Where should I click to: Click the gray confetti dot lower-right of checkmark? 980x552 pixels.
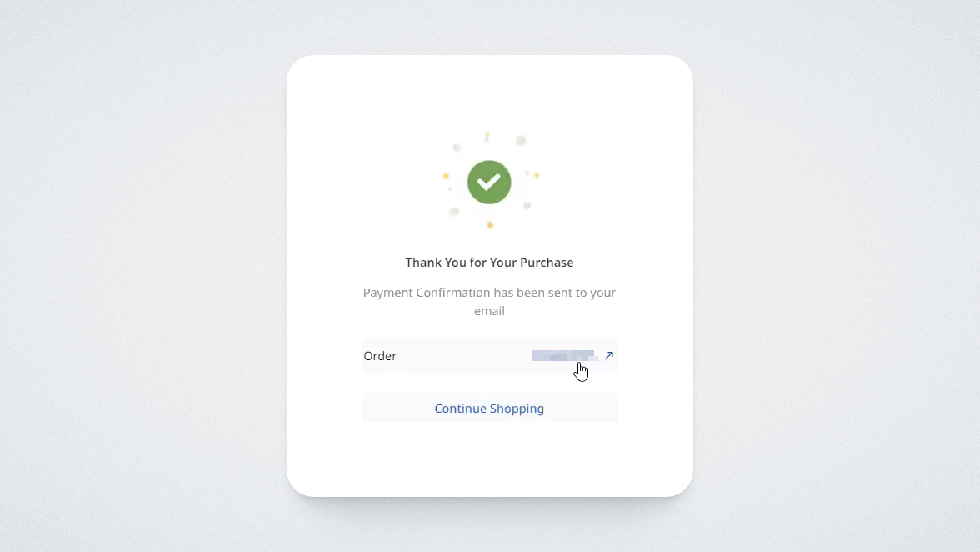527,205
